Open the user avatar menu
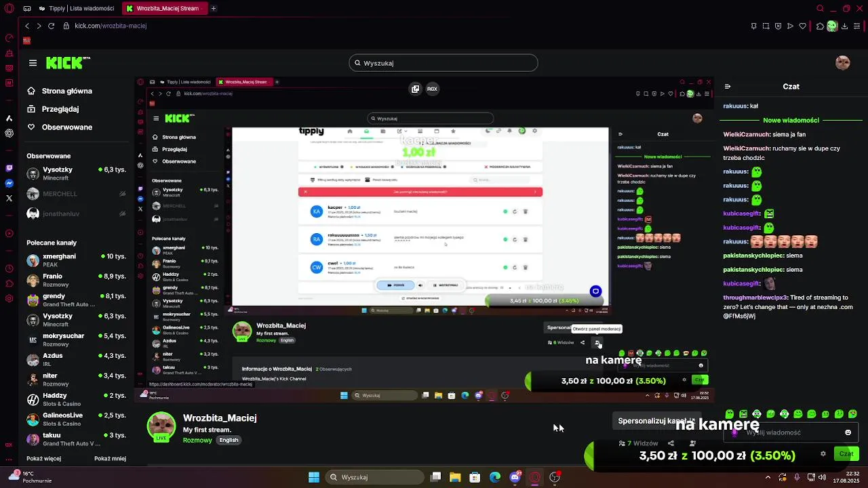Screen dimensions: 868x488 coord(843,63)
